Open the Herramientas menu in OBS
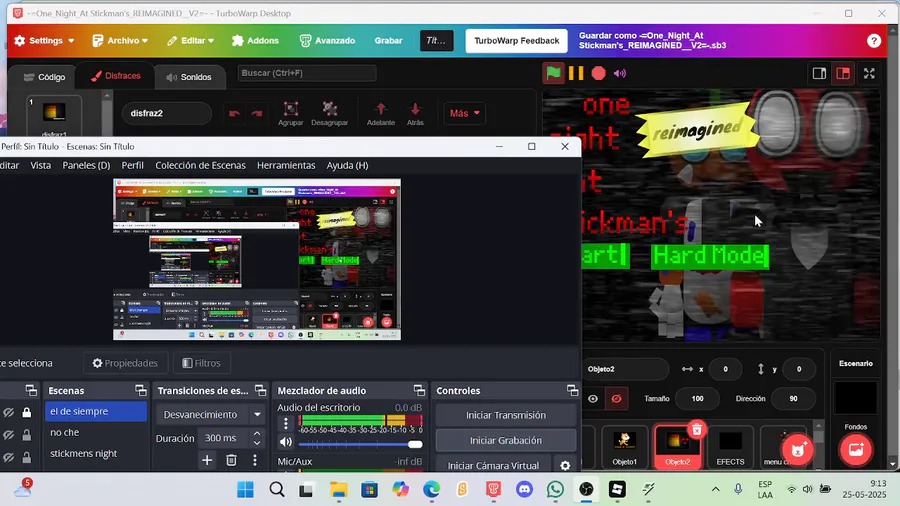 click(286, 165)
